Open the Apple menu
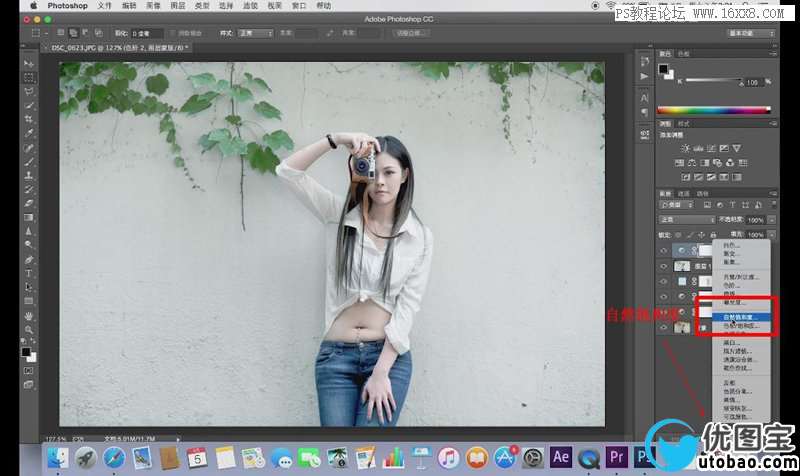 [x=34, y=6]
